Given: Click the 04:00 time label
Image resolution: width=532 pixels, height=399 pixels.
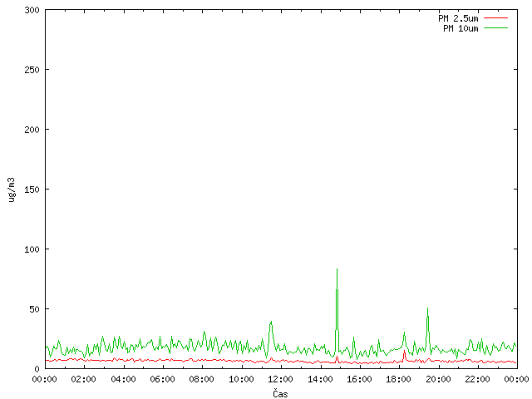Looking at the screenshot, I should click(123, 379).
